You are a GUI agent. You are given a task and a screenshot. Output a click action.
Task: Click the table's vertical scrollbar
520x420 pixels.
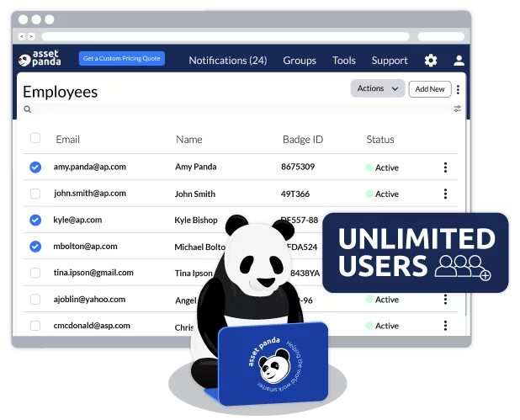point(466,217)
